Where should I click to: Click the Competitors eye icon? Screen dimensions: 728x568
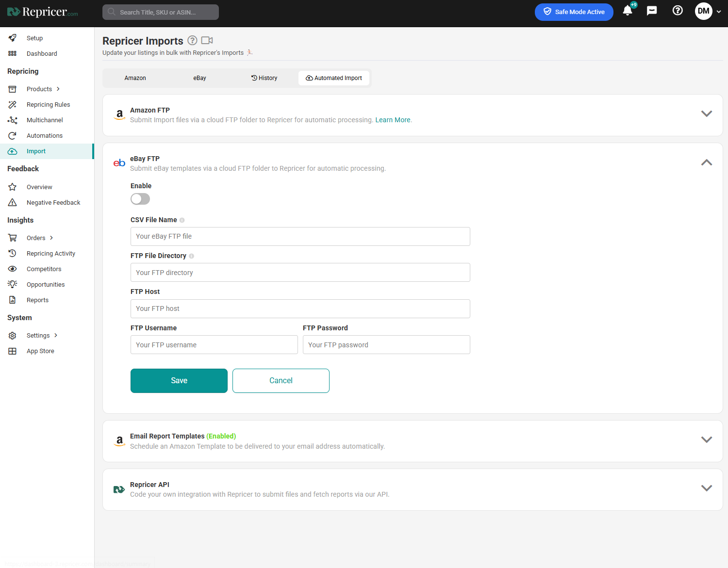[13, 269]
